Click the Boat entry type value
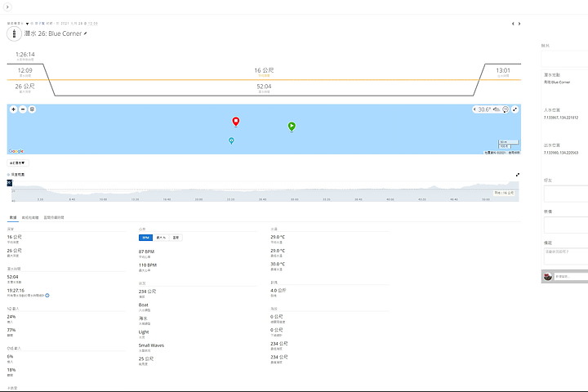This screenshot has height=392, width=588. 143,305
